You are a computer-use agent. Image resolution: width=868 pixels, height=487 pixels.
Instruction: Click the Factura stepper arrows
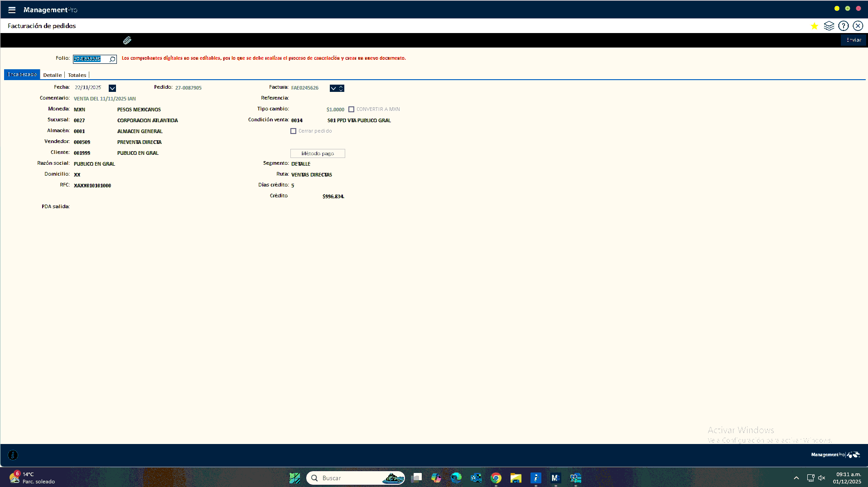341,88
